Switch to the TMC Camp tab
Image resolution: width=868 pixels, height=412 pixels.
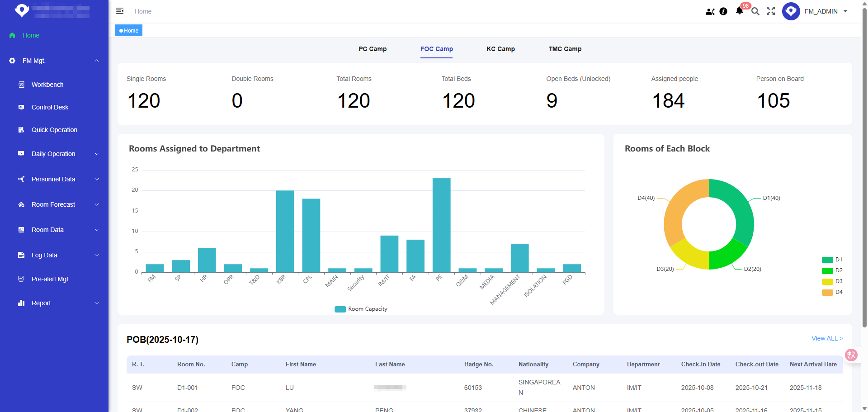pos(565,49)
